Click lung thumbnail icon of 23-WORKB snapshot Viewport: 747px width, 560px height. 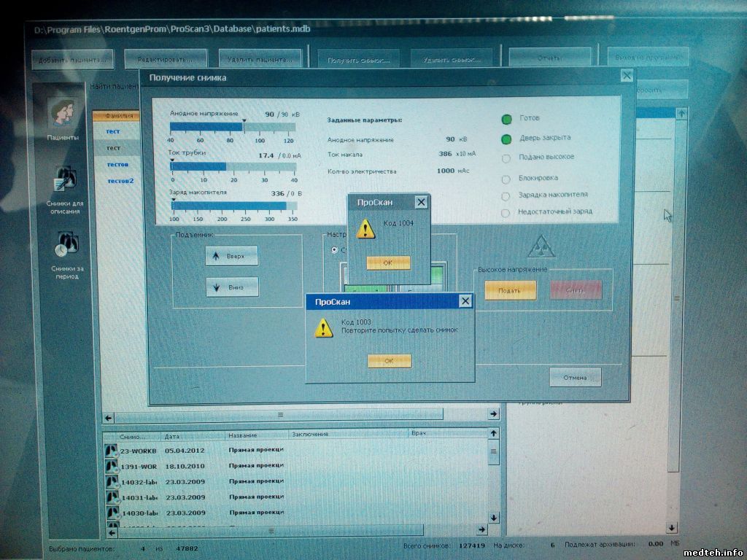(112, 451)
